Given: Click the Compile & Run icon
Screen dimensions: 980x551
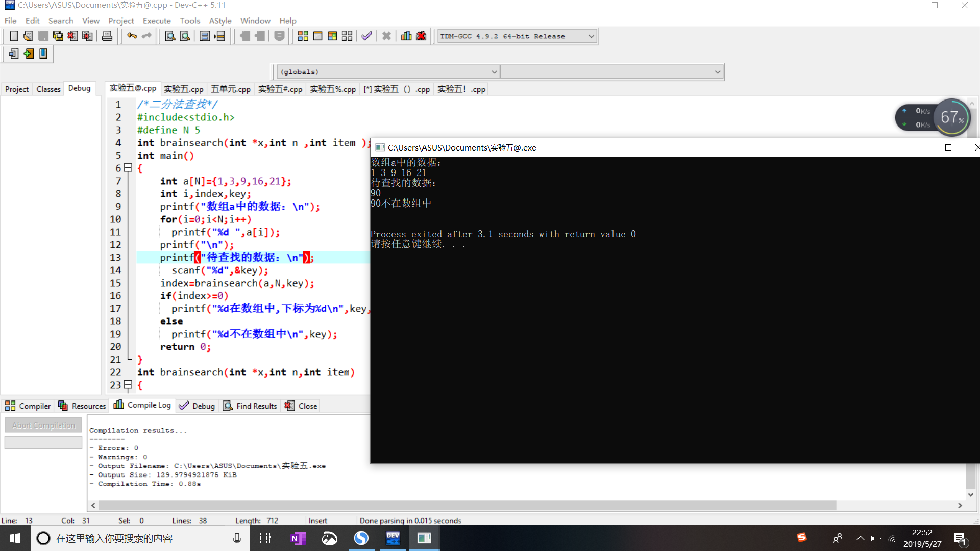Looking at the screenshot, I should [332, 36].
